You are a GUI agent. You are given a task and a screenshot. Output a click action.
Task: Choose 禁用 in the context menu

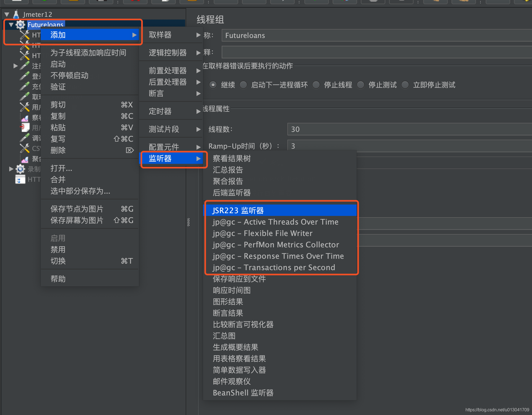coord(90,250)
